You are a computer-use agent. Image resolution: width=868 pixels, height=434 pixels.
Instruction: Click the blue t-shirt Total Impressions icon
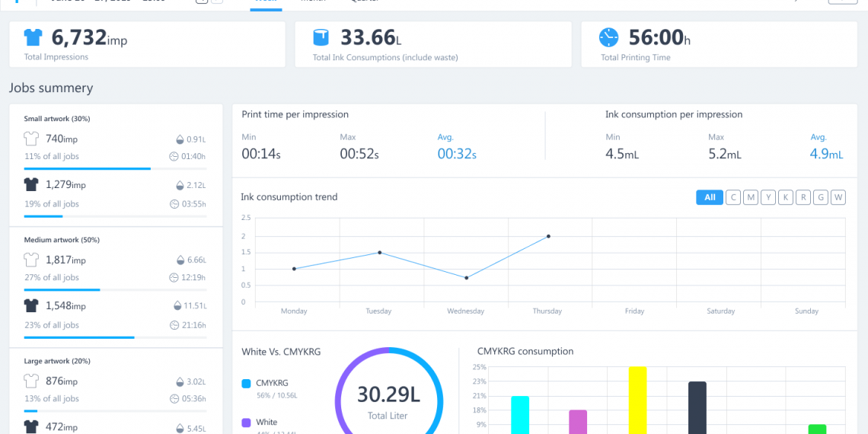pyautogui.click(x=34, y=37)
